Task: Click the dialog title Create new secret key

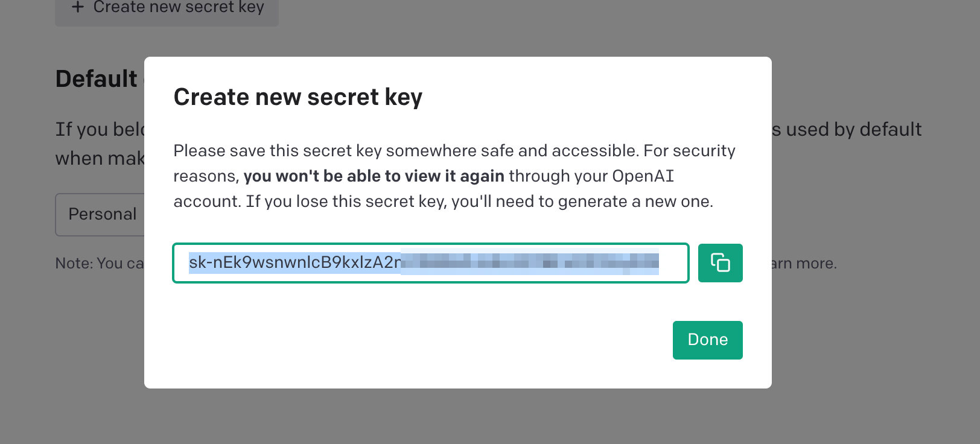Action: (x=298, y=97)
